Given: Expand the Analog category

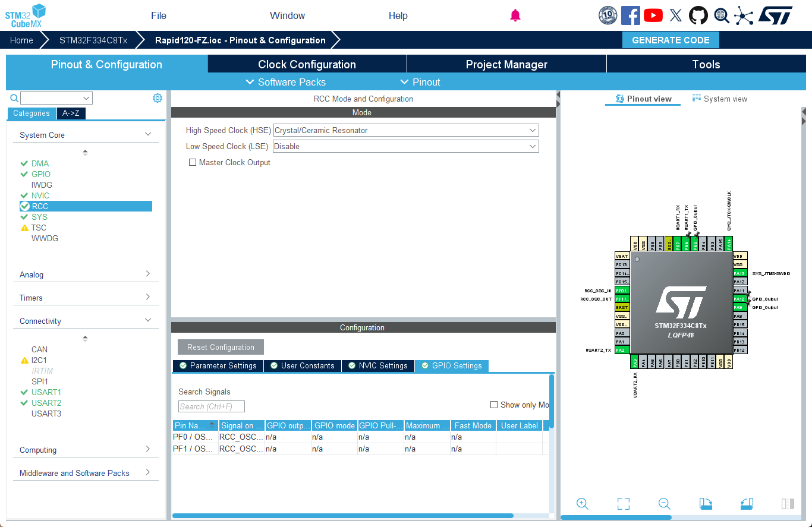Looking at the screenshot, I should pos(86,274).
